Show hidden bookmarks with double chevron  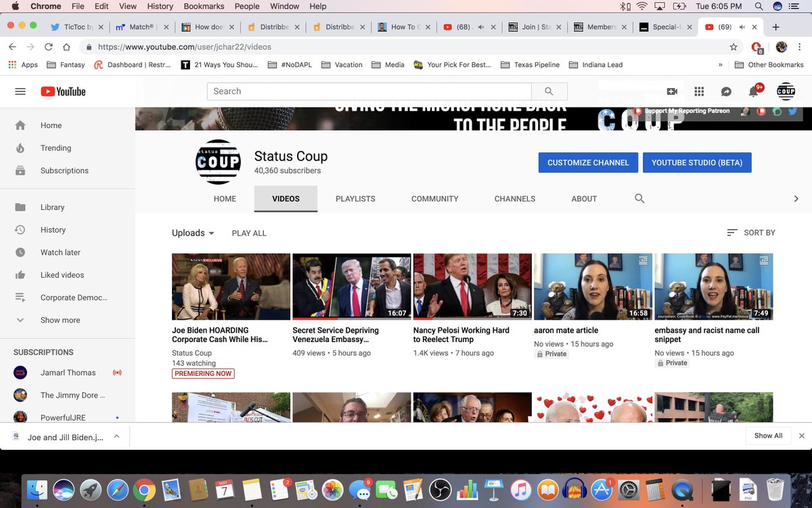719,65
